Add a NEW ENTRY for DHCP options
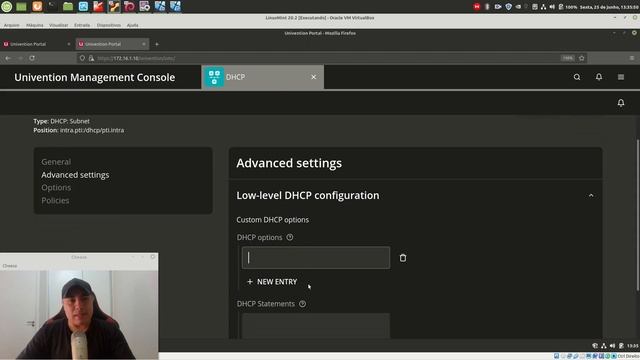 point(272,282)
